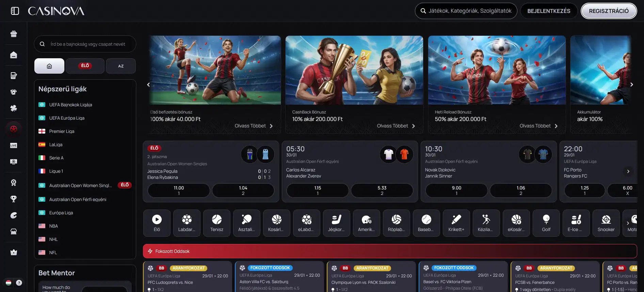Focus the Játékok, Kategóriák, Szolgáltatók search field

pos(466,11)
